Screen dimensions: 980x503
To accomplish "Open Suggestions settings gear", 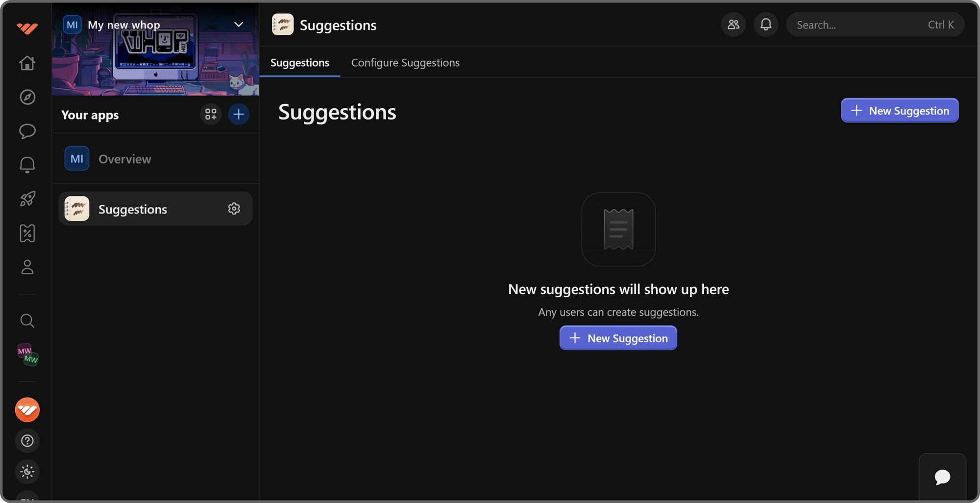I will pyautogui.click(x=234, y=208).
